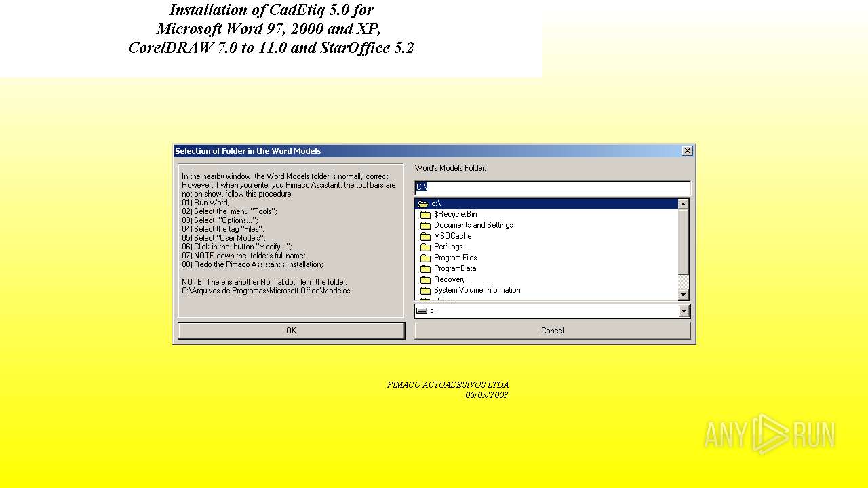Select the Recovery folder

click(x=547, y=279)
